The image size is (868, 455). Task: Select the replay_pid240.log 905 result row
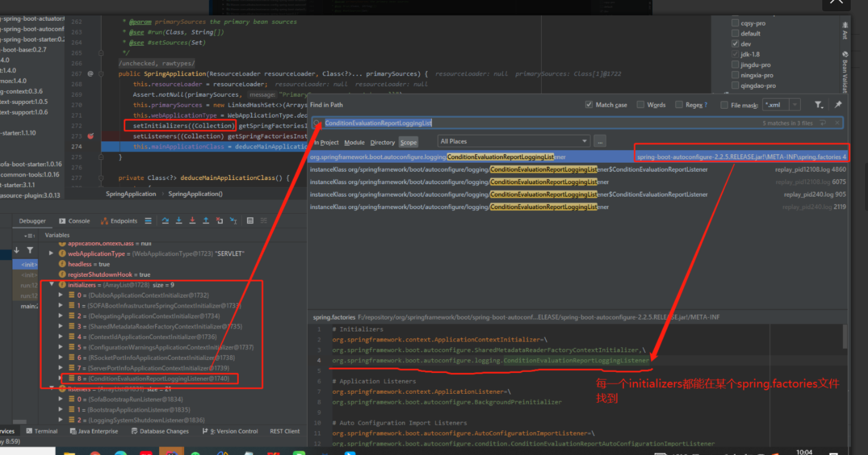[578, 194]
